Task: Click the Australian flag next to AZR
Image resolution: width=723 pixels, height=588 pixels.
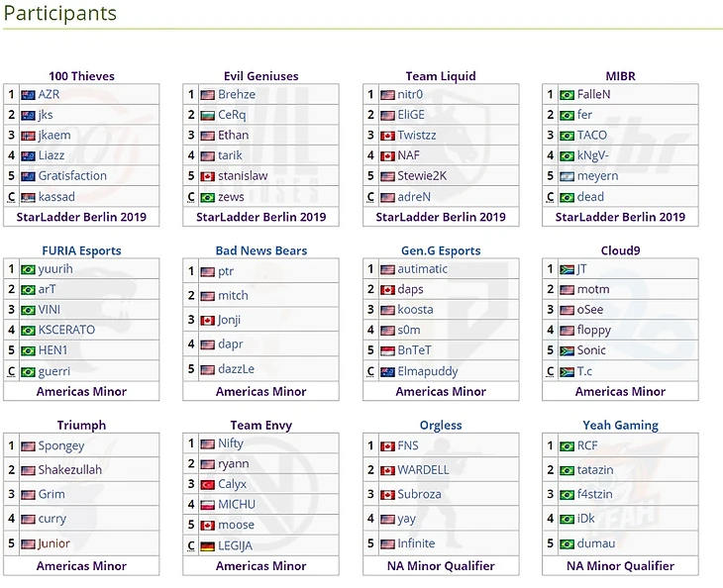Action: [28, 95]
